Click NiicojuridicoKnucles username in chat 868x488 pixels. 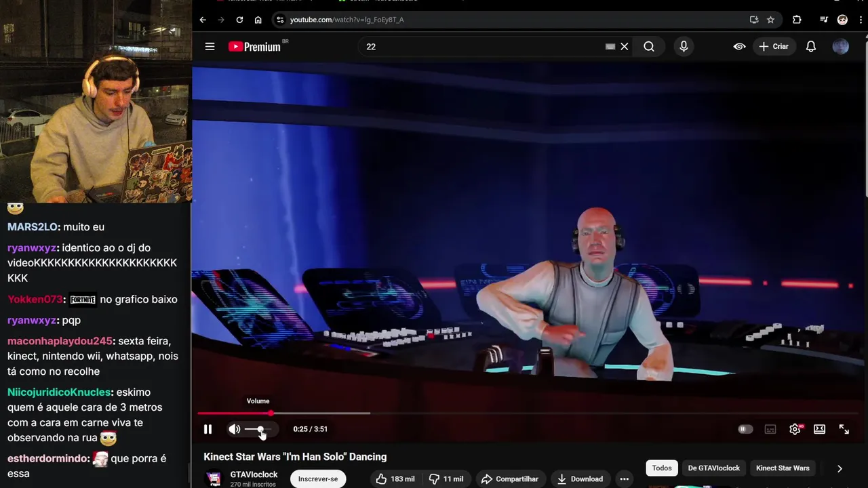point(59,392)
